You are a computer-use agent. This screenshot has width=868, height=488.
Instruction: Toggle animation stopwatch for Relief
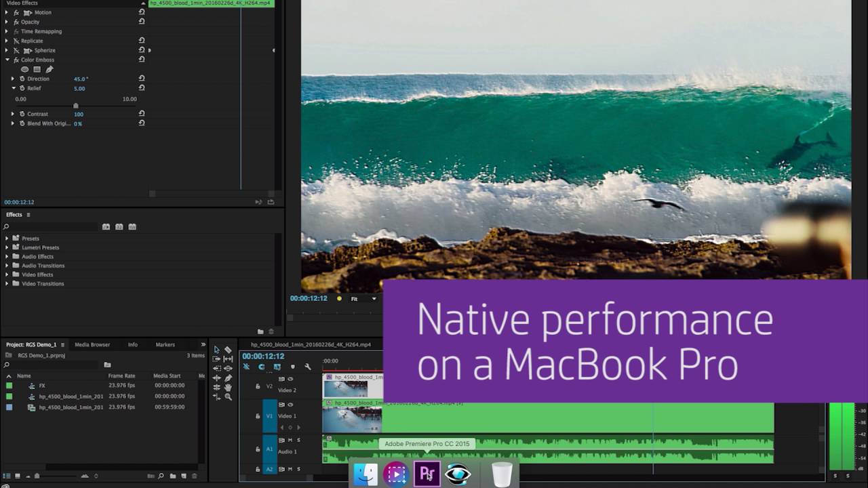tap(22, 88)
